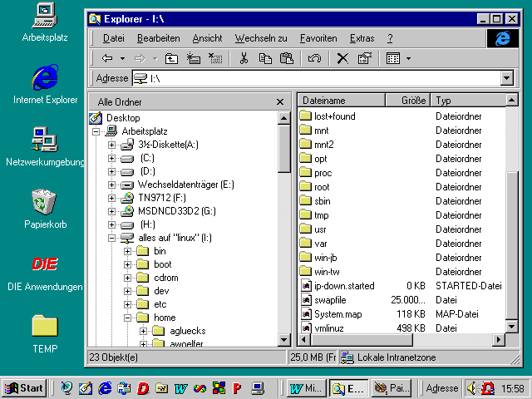532x399 pixels.
Task: Switch to the Paint taskbar button
Action: coord(392,388)
